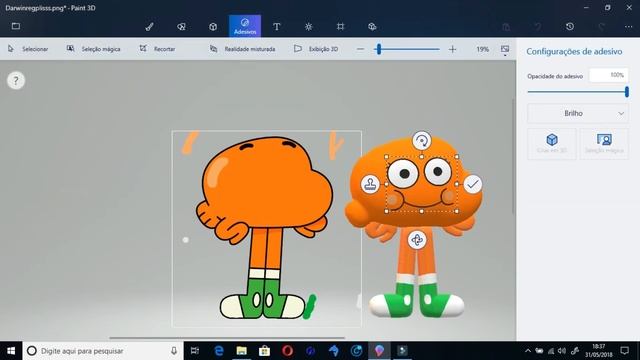Click the volume tray icon

(562, 351)
